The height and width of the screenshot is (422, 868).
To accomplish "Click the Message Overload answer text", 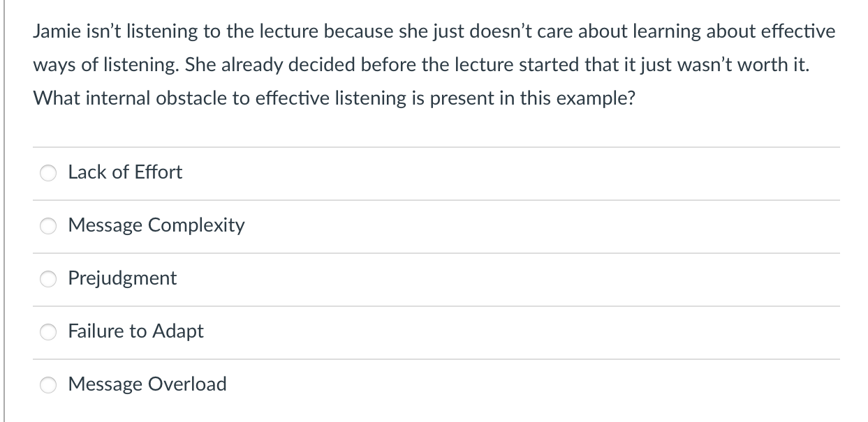I will (x=147, y=384).
